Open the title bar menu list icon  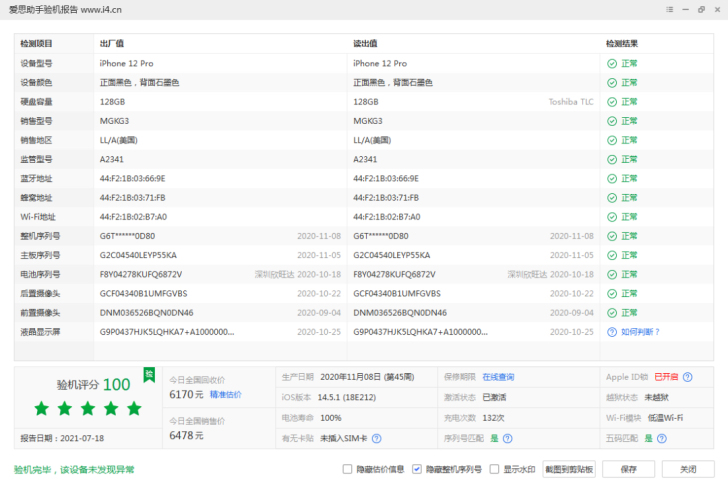click(x=669, y=9)
